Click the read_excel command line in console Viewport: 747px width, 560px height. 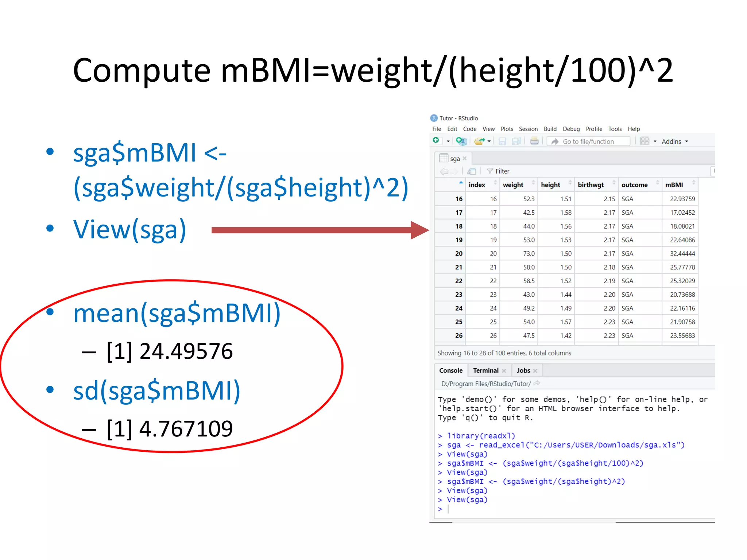[561, 445]
